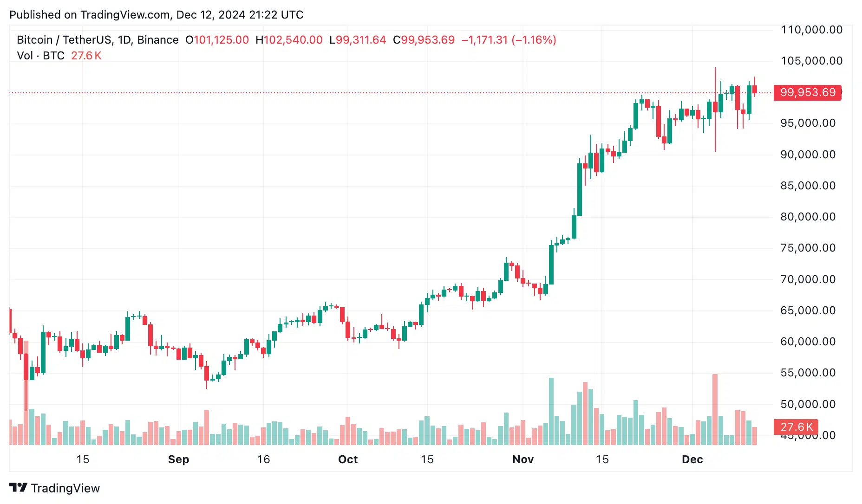Click the tall green volume bar in early November
Viewport: 862px width, 504px height.
551,411
